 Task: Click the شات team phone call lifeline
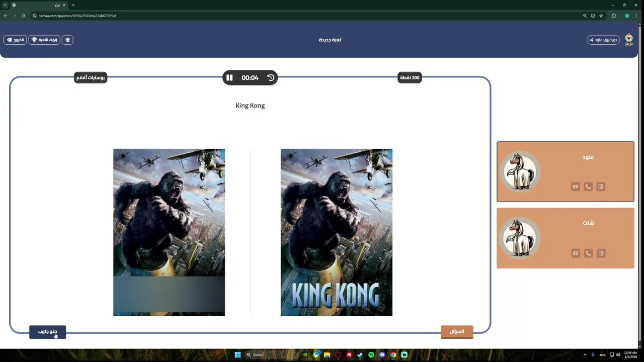click(x=588, y=253)
